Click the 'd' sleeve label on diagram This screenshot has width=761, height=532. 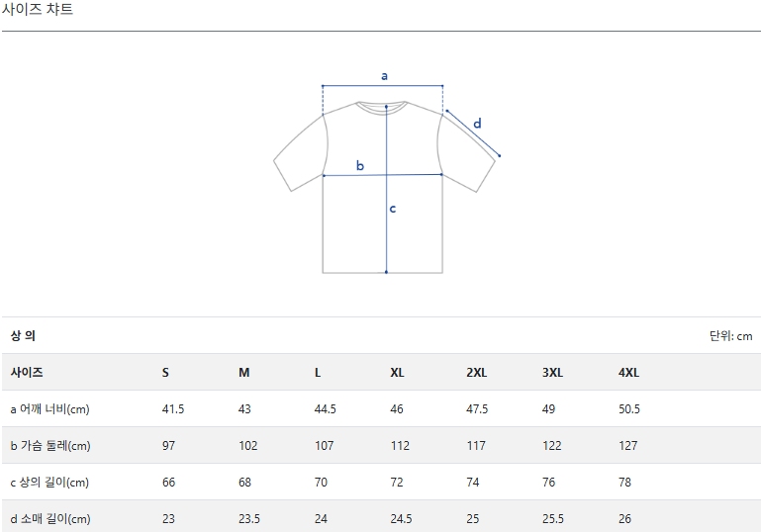(x=477, y=124)
